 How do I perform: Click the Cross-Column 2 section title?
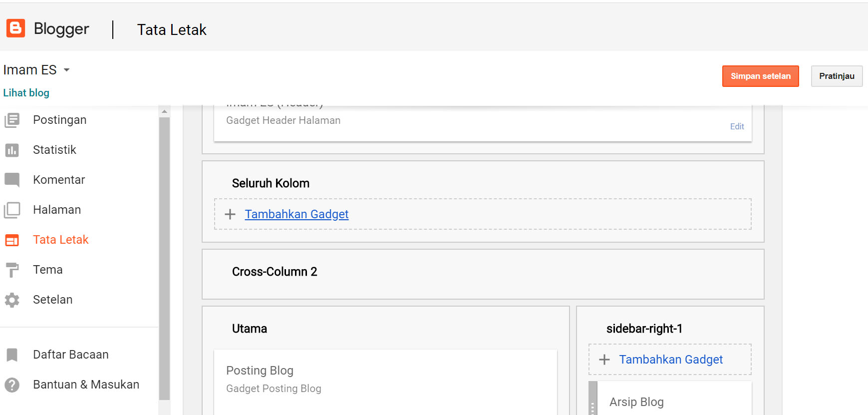275,272
